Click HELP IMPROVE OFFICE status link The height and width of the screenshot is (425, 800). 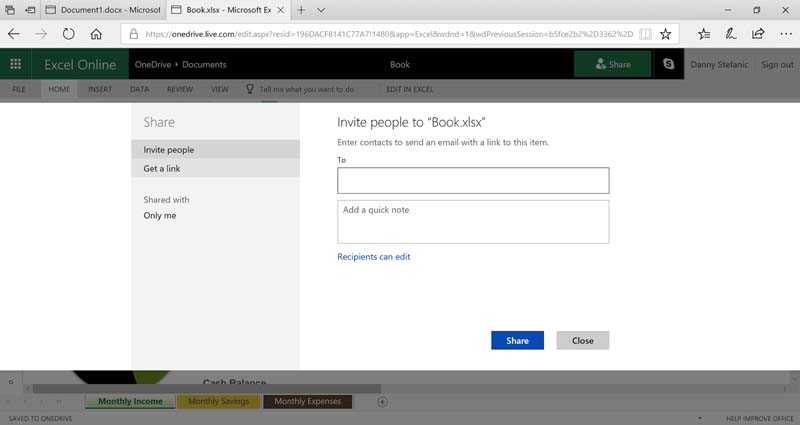tap(760, 418)
